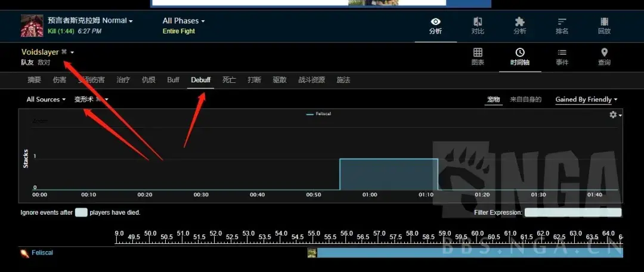
Task: Open the 回放 replay icon
Action: pos(603,22)
